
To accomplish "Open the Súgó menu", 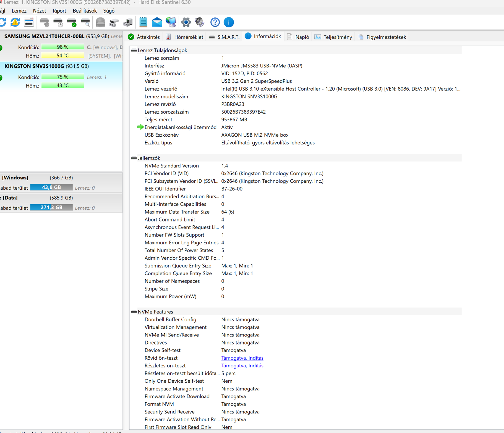I will pos(109,11).
